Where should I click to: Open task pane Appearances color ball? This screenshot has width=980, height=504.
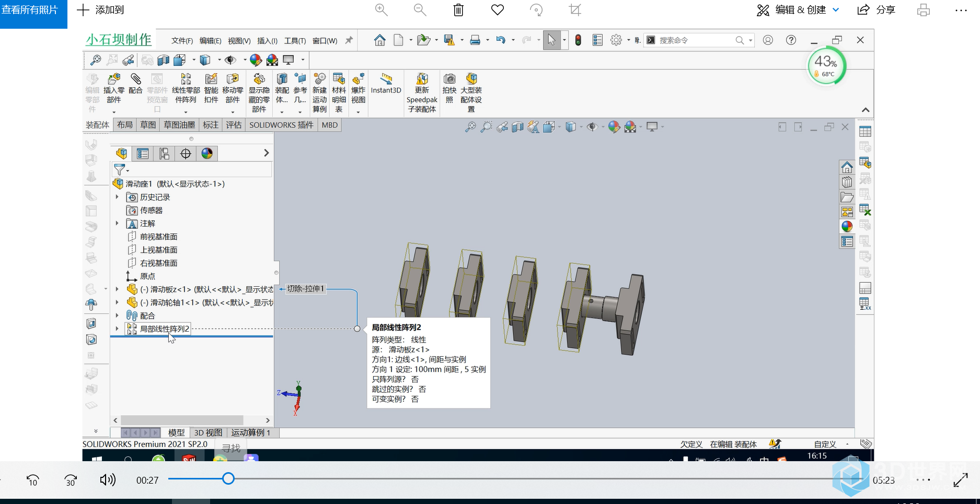tap(847, 226)
